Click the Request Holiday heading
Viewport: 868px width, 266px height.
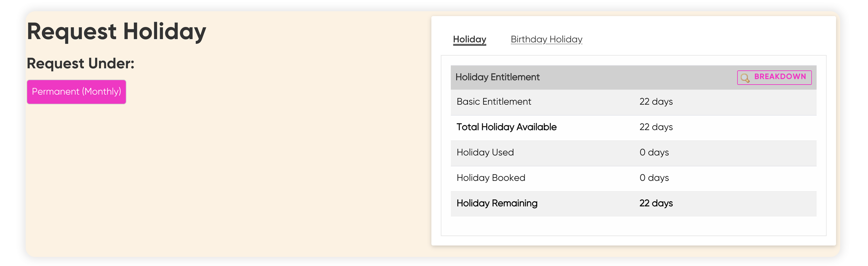(x=116, y=31)
